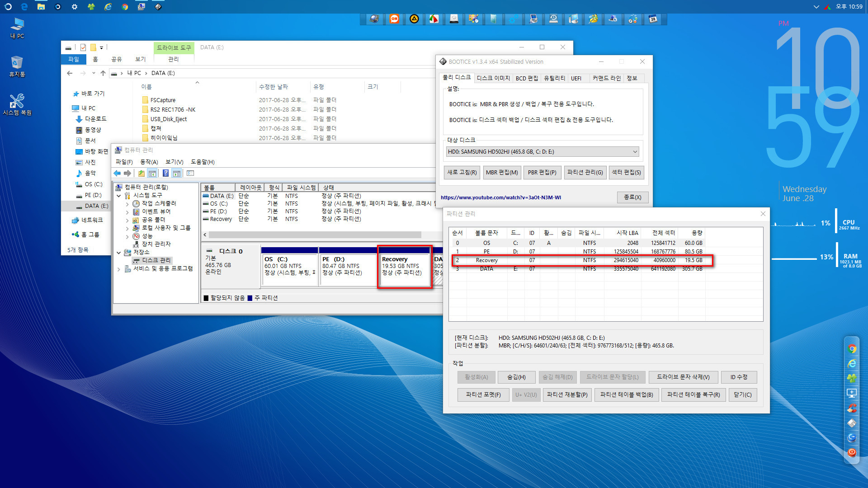This screenshot has height=488, width=868.
Task: Expand 서비스 및 응용 프로그램 node
Action: point(119,269)
